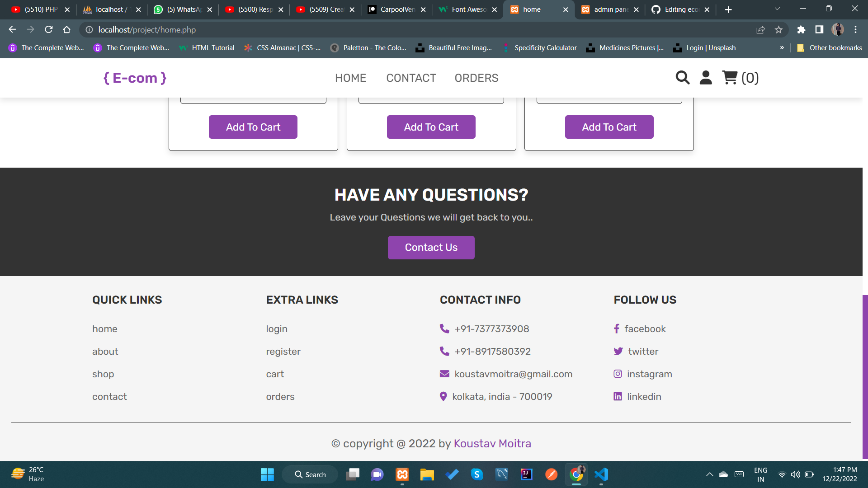868x488 pixels.
Task: Open the Chrome three-dot menu
Action: pyautogui.click(x=855, y=30)
